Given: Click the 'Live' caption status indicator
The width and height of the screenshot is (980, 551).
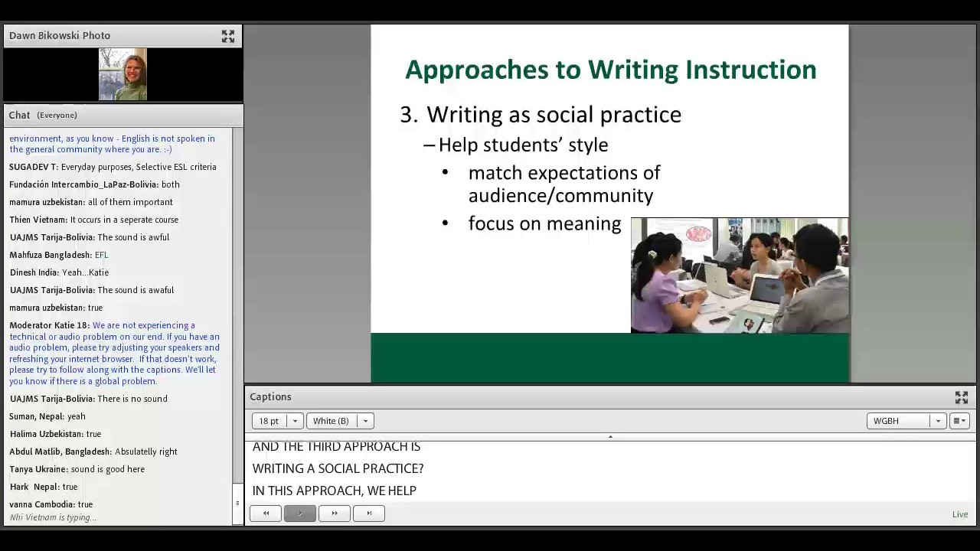Looking at the screenshot, I should click(x=960, y=514).
